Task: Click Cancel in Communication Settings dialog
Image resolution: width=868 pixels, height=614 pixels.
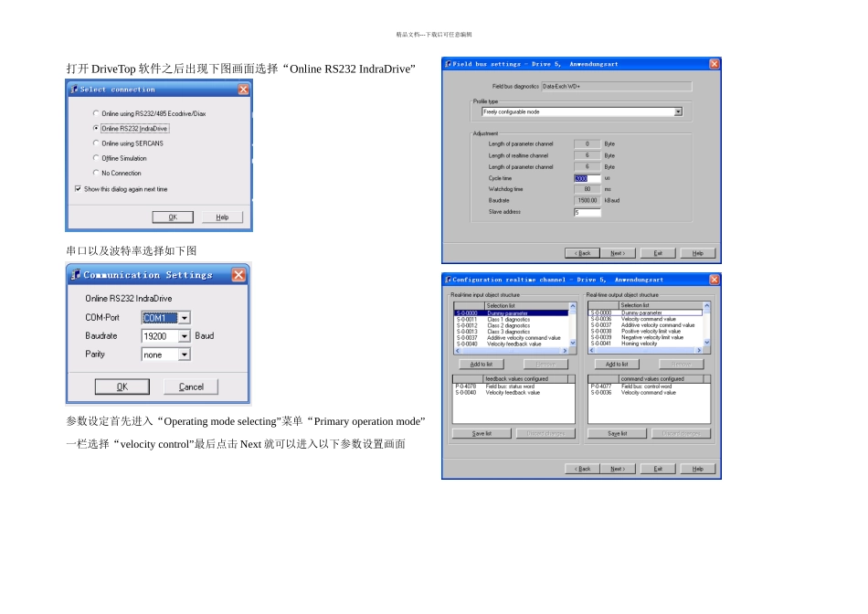Action: coord(191,386)
